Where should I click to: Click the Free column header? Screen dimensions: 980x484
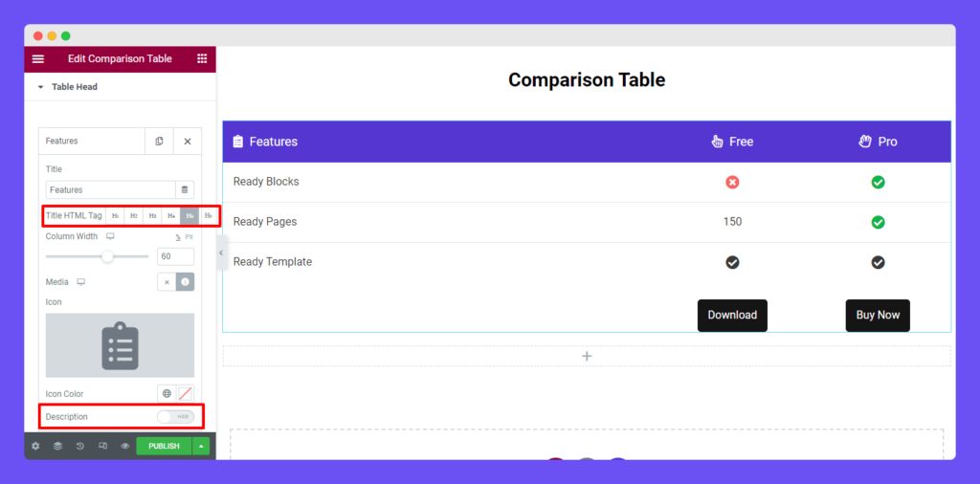pyautogui.click(x=742, y=142)
